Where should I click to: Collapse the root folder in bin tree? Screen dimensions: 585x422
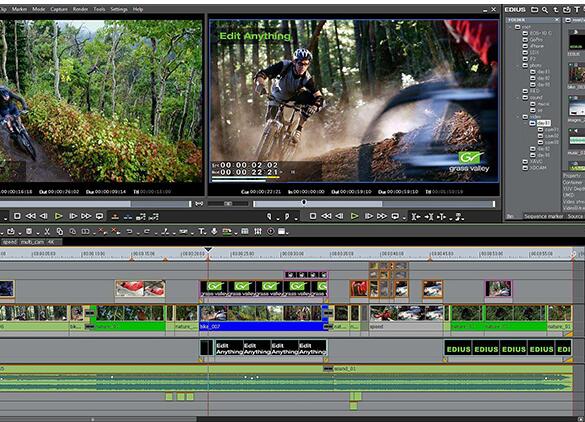[x=510, y=27]
